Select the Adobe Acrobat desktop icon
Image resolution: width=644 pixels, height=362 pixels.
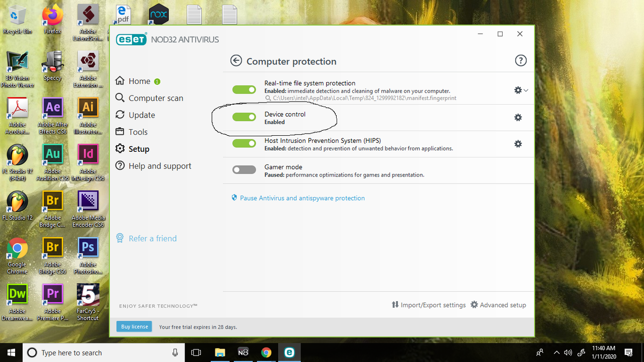point(17,116)
